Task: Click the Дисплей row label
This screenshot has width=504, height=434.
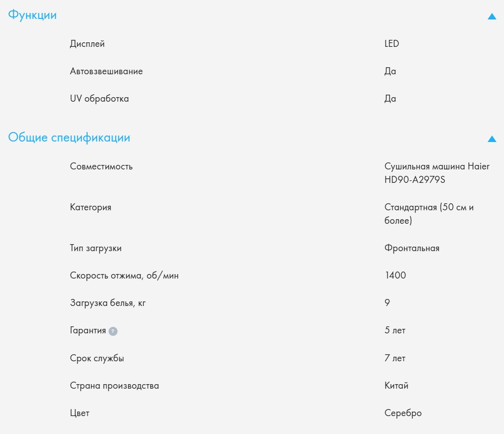Action: [87, 44]
